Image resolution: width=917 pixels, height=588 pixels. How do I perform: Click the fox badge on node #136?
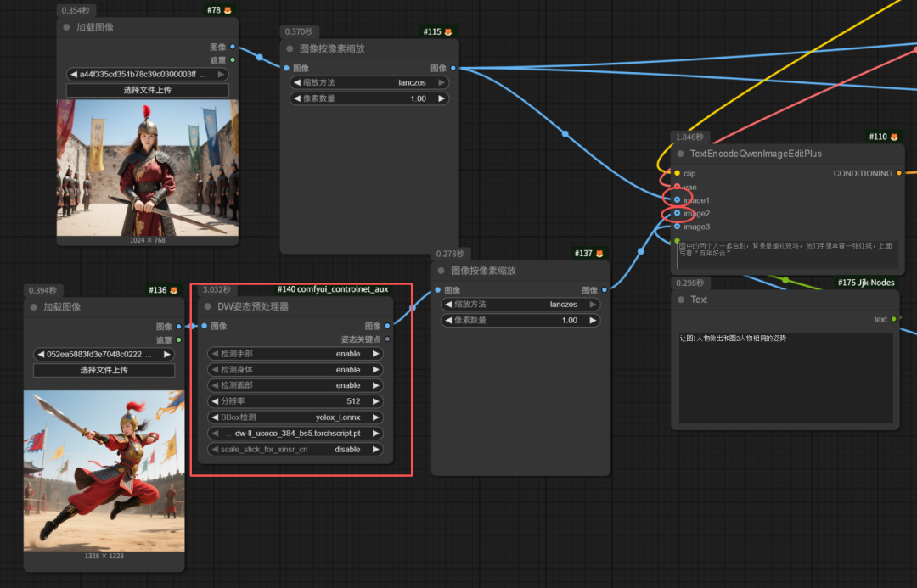point(173,290)
